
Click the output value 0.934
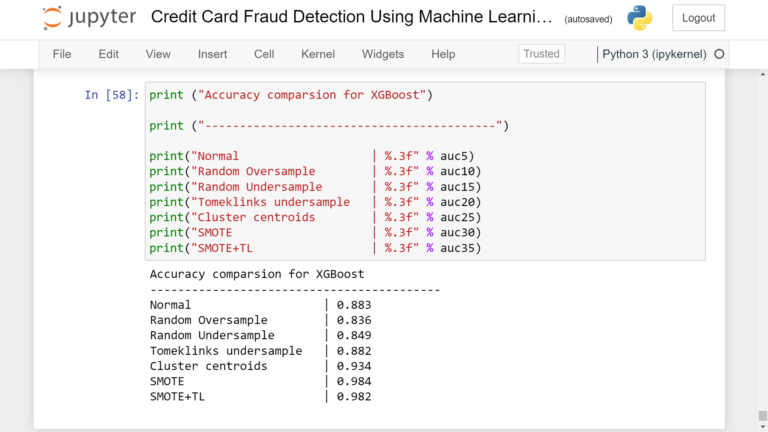[354, 366]
